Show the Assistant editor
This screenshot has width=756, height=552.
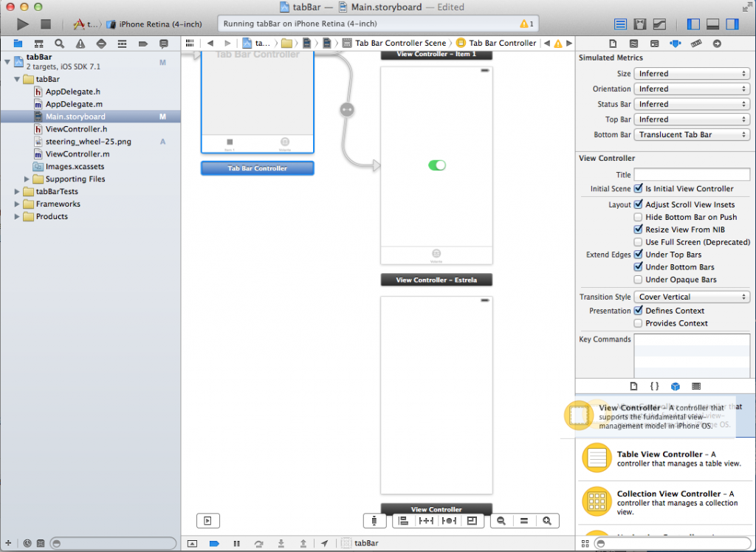tap(640, 24)
